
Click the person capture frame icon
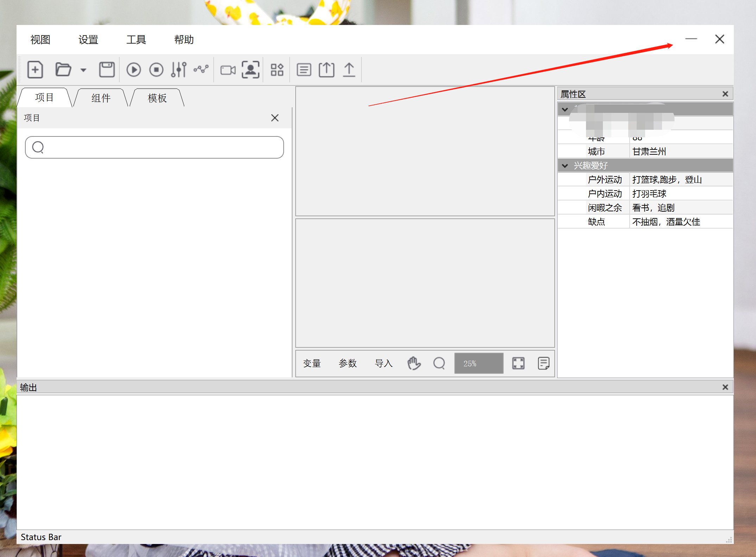(x=250, y=70)
